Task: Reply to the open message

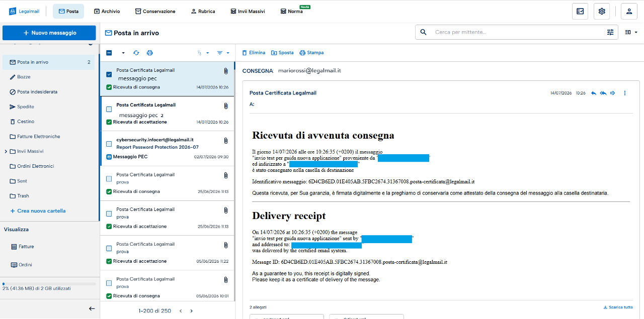Action: [x=594, y=93]
